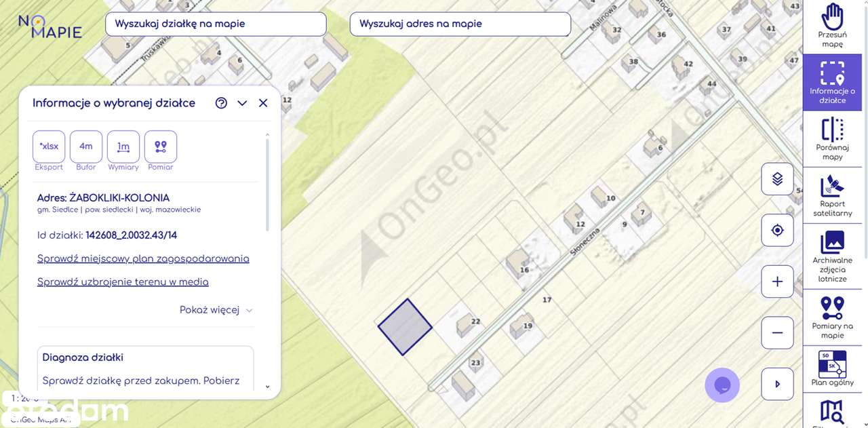Close the parcel information panel

263,103
